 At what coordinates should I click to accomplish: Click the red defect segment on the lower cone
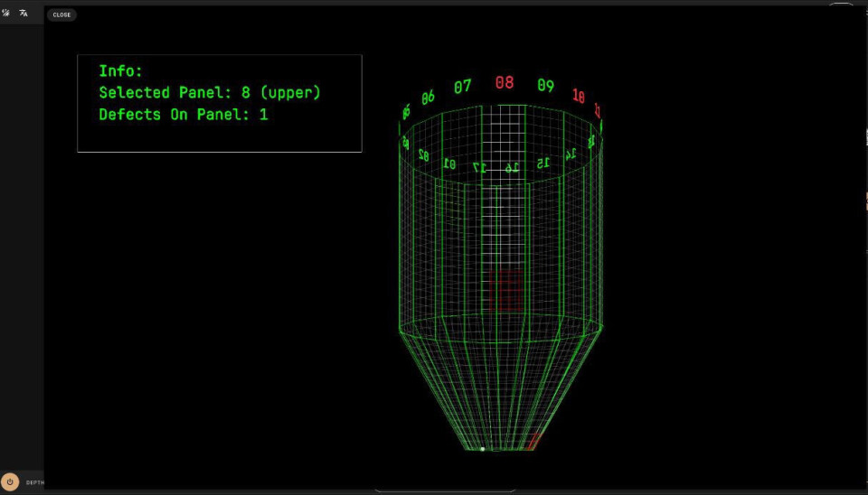point(533,441)
